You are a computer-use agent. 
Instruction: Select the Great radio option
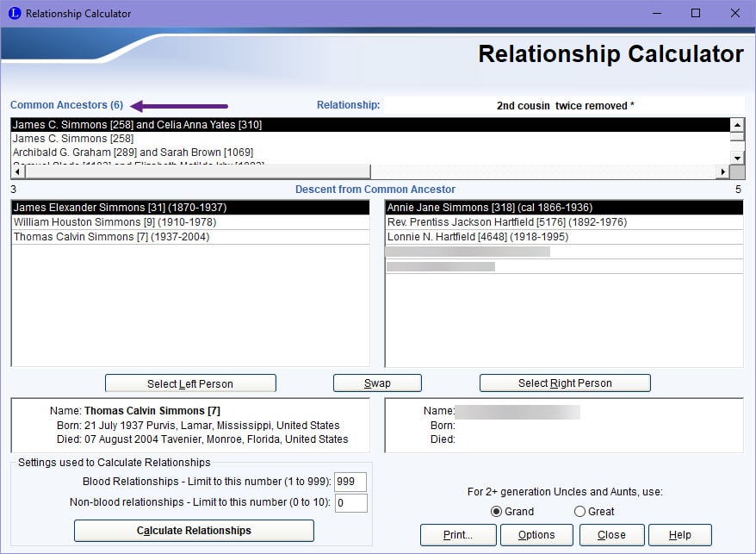[579, 511]
